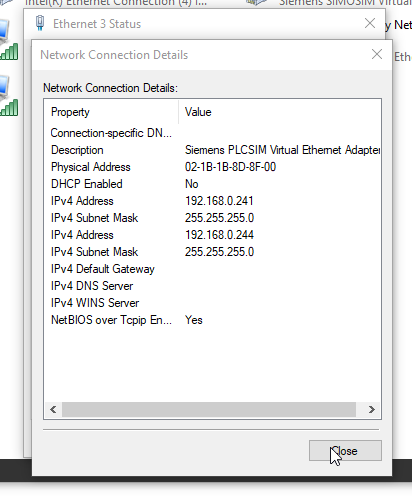Viewport: 412px width, 499px height.
Task: Select the Description row with Siemens PLCSIM adapter
Action: point(212,150)
